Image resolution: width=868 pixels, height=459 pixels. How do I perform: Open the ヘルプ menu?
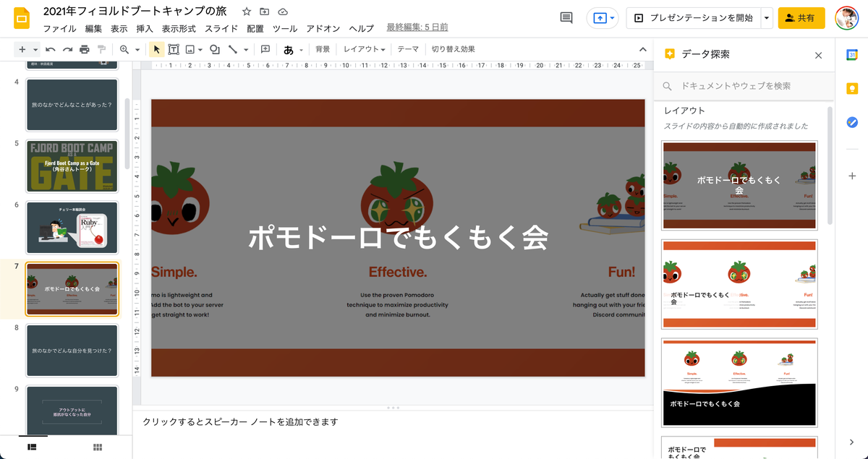click(362, 29)
